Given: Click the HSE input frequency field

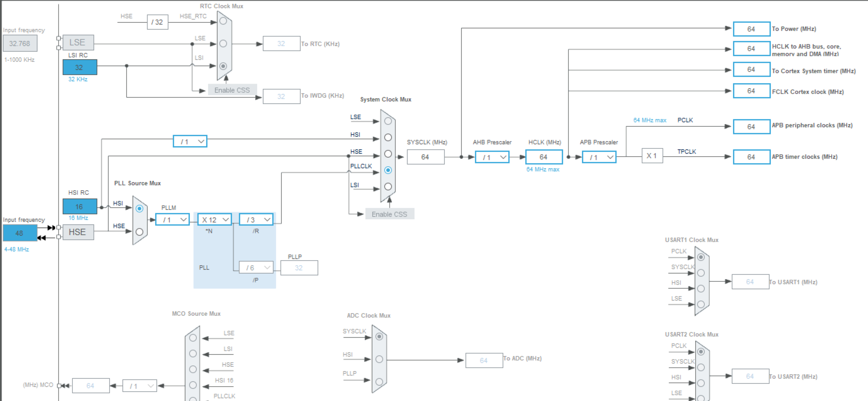Looking at the screenshot, I should click(20, 233).
